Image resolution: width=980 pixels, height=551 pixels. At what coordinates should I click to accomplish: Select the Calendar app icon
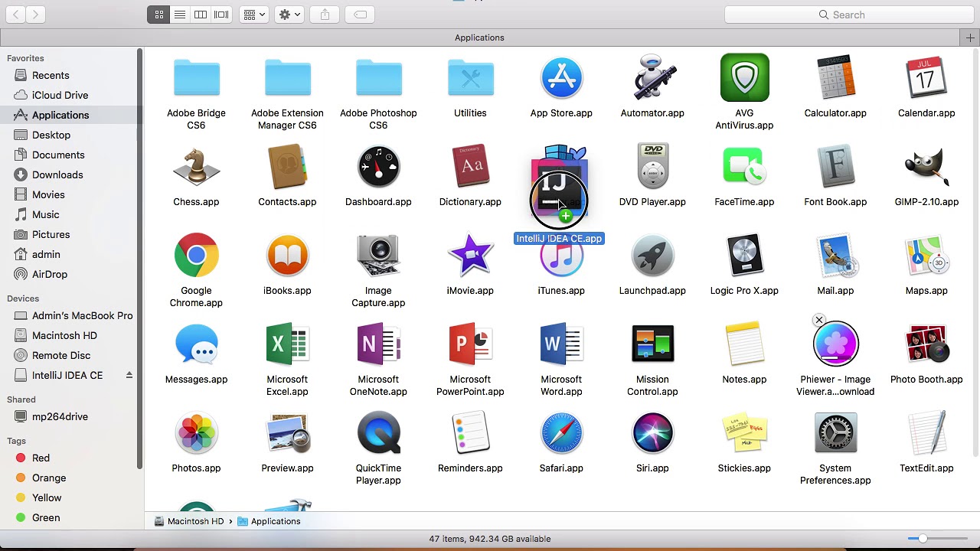click(926, 77)
